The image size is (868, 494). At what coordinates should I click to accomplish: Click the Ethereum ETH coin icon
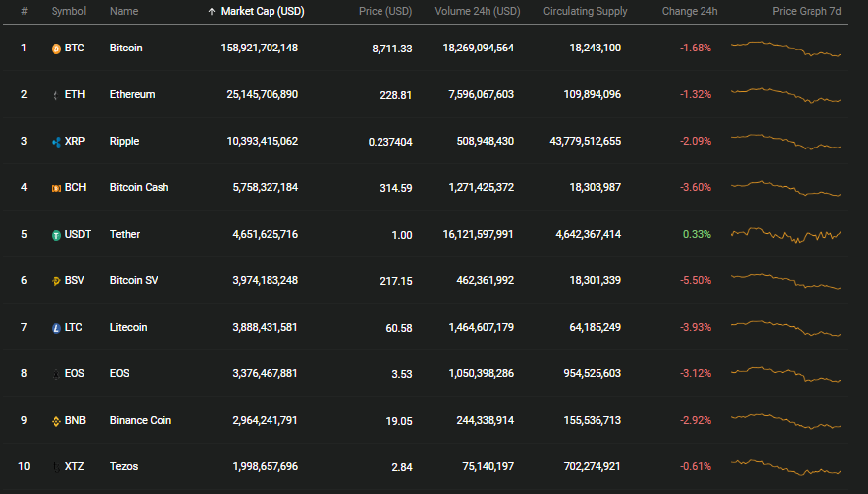(55, 95)
